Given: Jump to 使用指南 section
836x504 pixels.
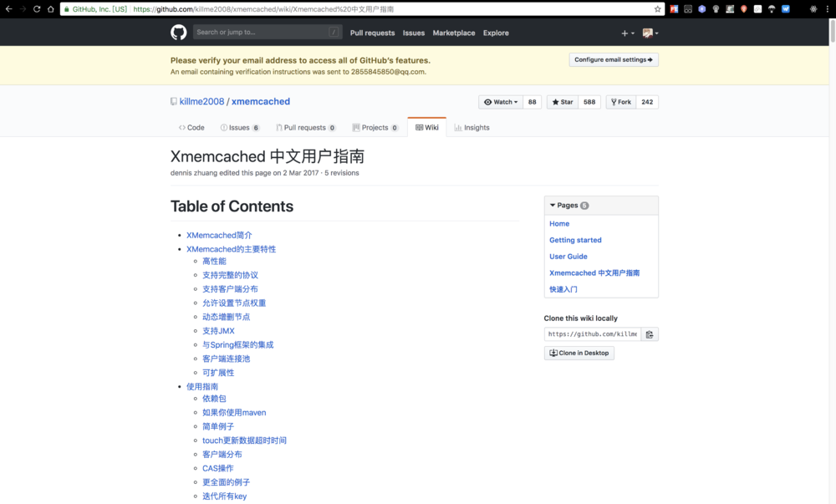Looking at the screenshot, I should (x=202, y=386).
